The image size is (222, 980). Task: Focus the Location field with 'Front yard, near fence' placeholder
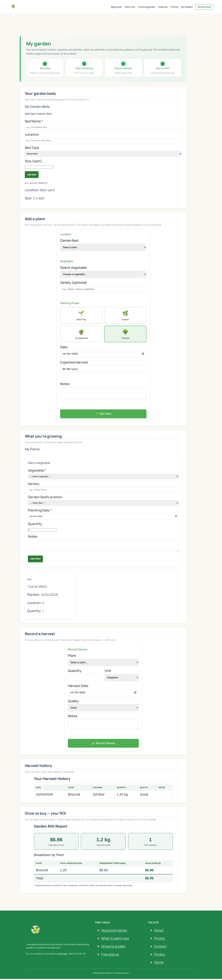103,140
